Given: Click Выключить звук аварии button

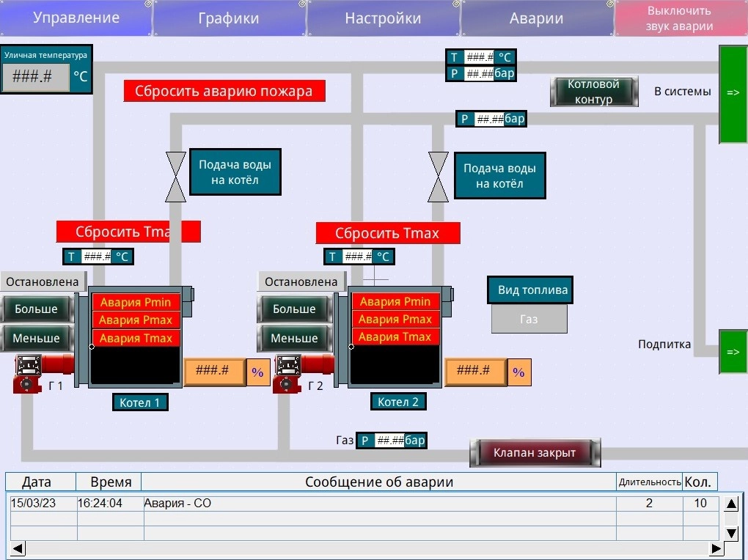Looking at the screenshot, I should pos(681,18).
